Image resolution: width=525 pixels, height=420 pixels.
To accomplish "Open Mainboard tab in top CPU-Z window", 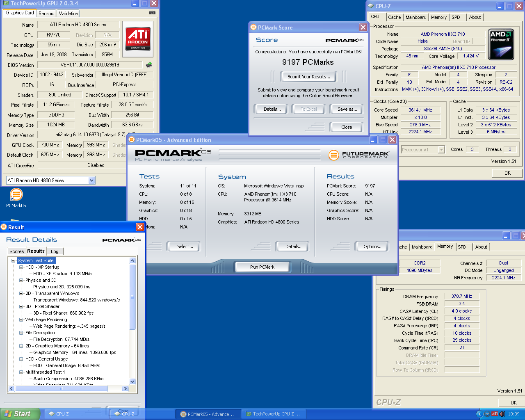I will (x=416, y=17).
